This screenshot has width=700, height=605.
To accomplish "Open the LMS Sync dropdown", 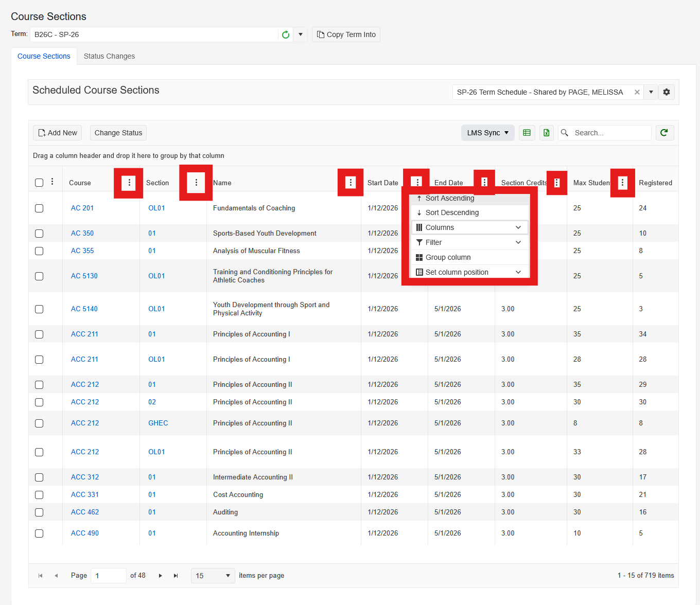I will pyautogui.click(x=487, y=133).
